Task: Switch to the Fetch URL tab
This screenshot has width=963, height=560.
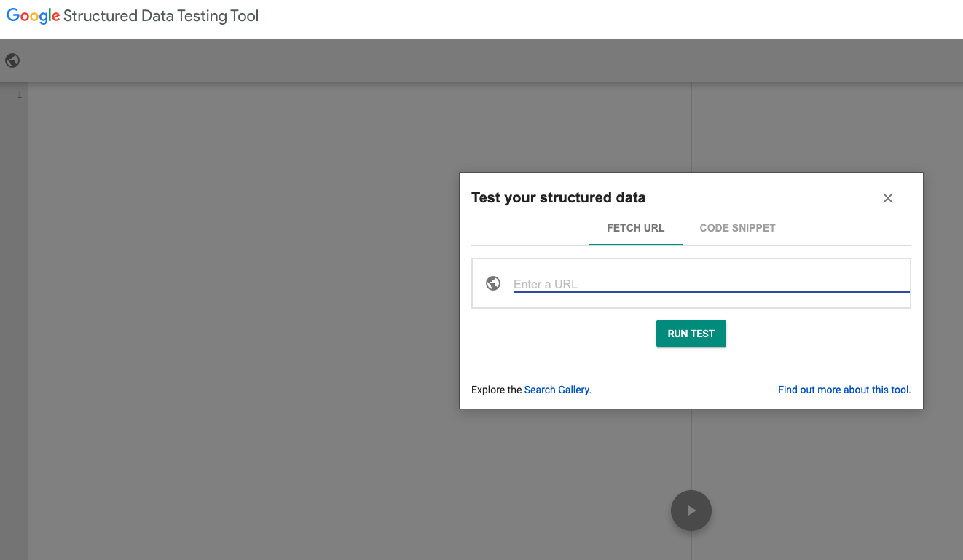Action: [636, 228]
